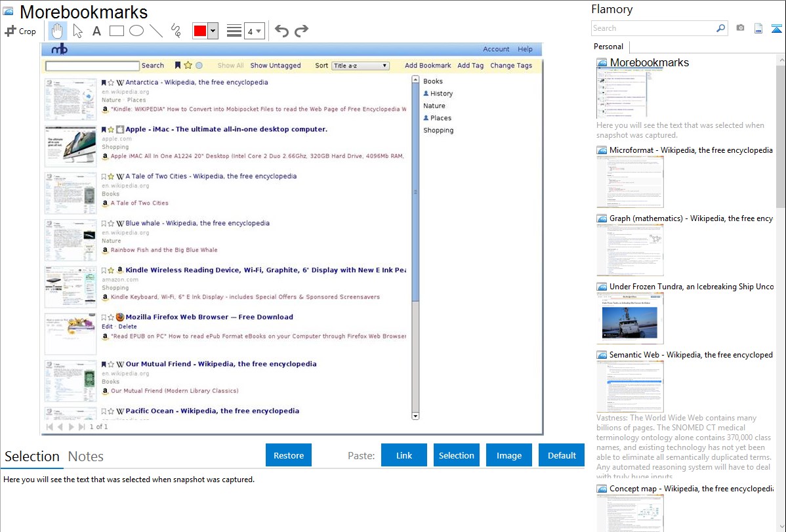Open the line width 4 dropdown
Image resolution: width=786 pixels, height=532 pixels.
click(x=254, y=31)
